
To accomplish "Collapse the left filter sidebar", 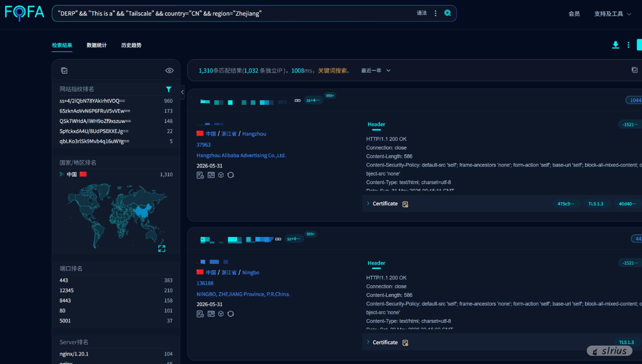I will [182, 92].
